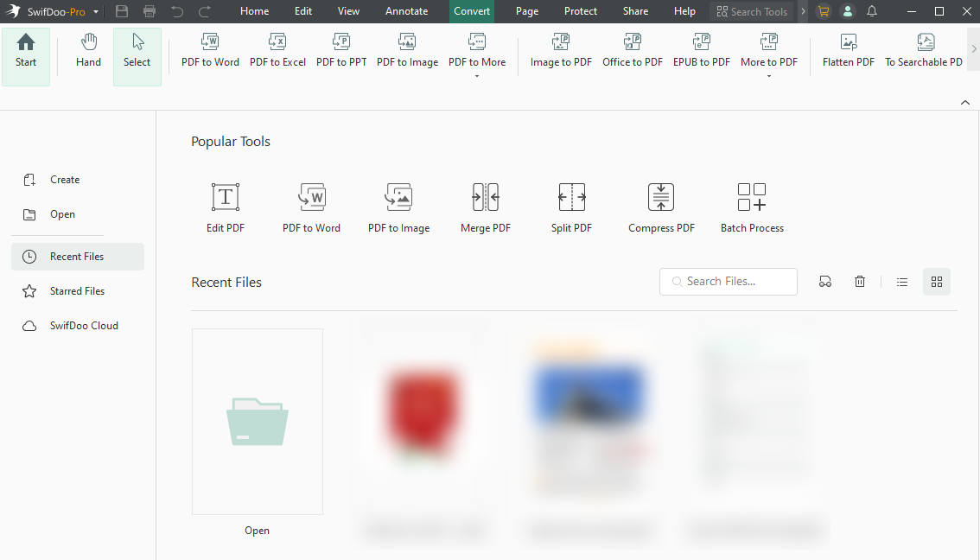
Task: Launch the Batch Process tool
Action: point(751,205)
